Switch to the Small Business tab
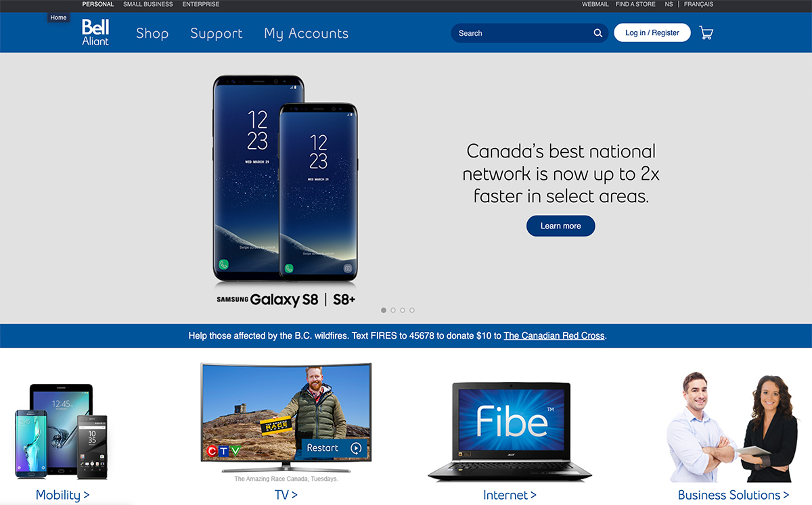The height and width of the screenshot is (505, 812). pos(148,4)
